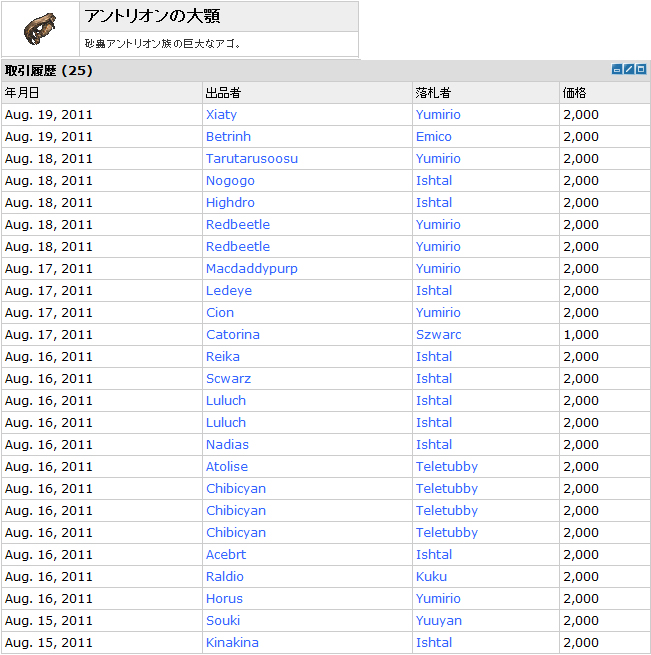
Task: Click the 出品者 column header
Action: (x=222, y=92)
